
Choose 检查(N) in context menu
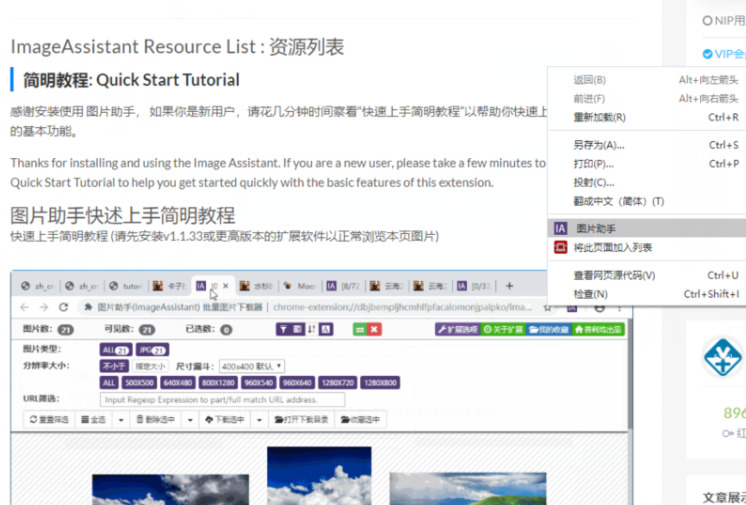click(647, 294)
